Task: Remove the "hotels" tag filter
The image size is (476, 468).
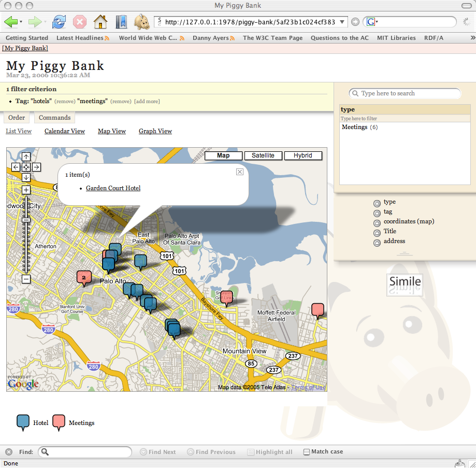Action: (x=65, y=102)
